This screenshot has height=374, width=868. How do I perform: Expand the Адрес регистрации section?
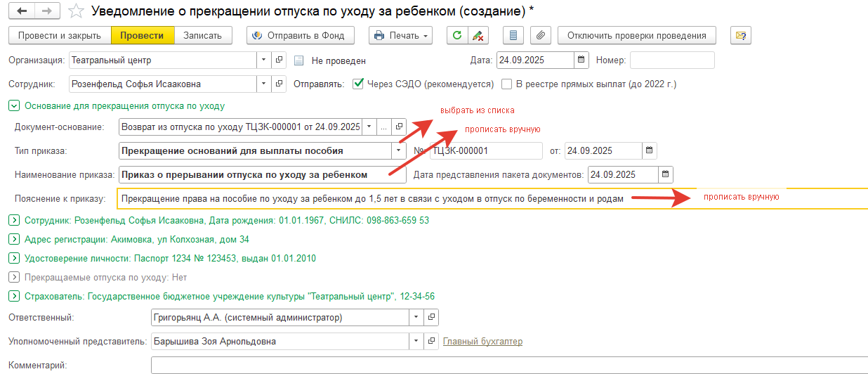[13, 240]
